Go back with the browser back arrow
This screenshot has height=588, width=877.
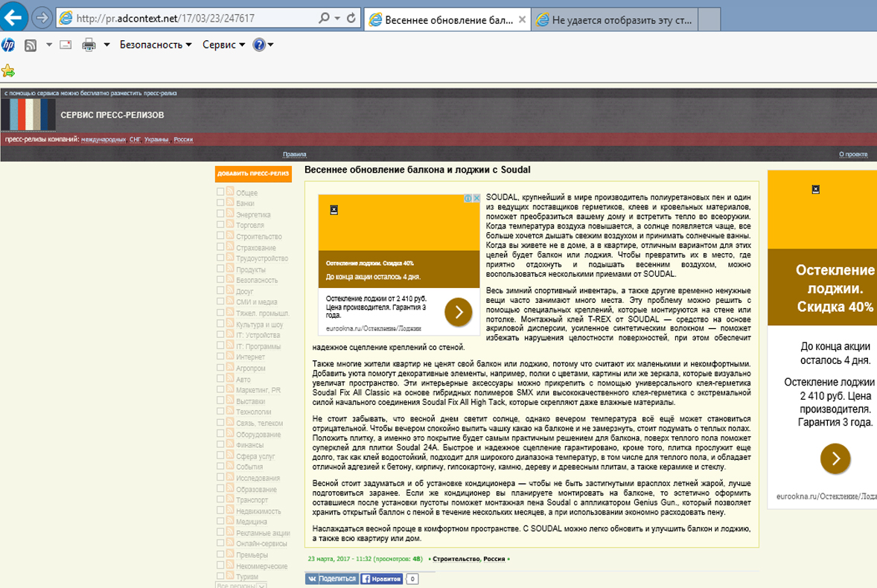(x=13, y=17)
